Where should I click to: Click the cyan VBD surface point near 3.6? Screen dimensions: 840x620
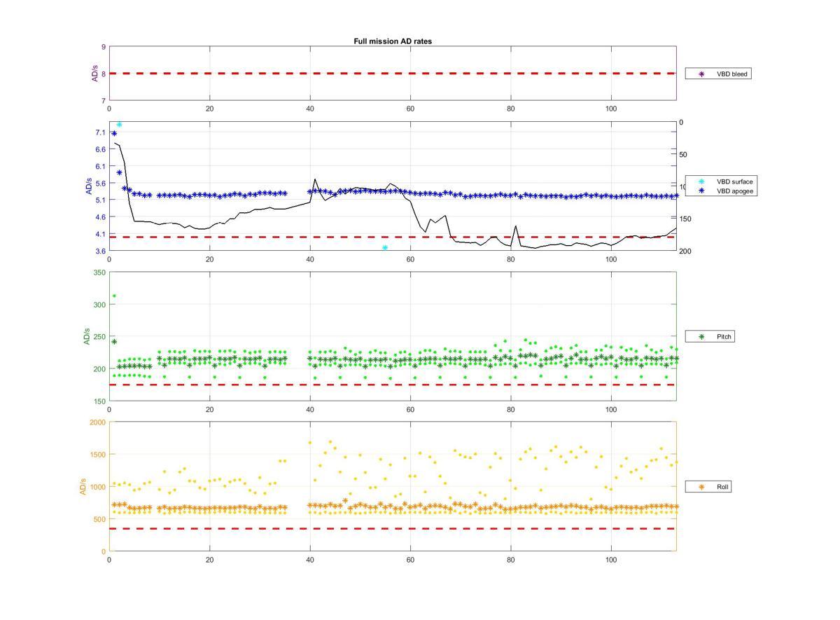pyautogui.click(x=385, y=248)
